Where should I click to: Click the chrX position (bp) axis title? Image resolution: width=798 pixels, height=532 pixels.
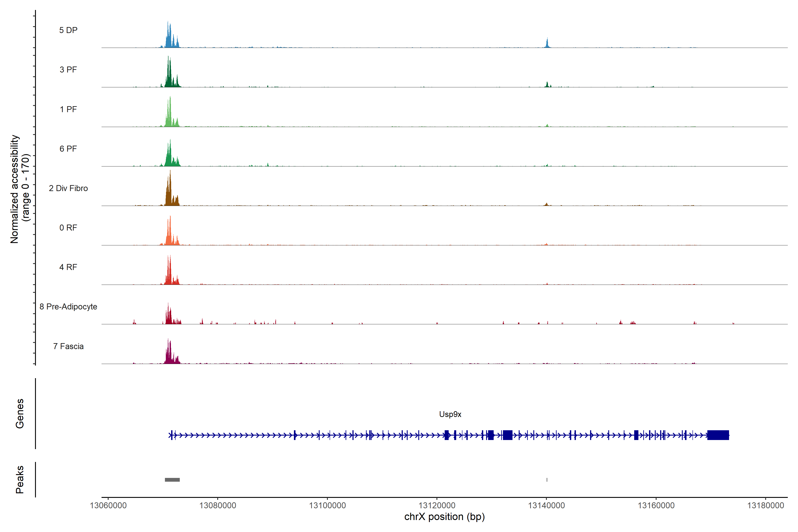[444, 517]
